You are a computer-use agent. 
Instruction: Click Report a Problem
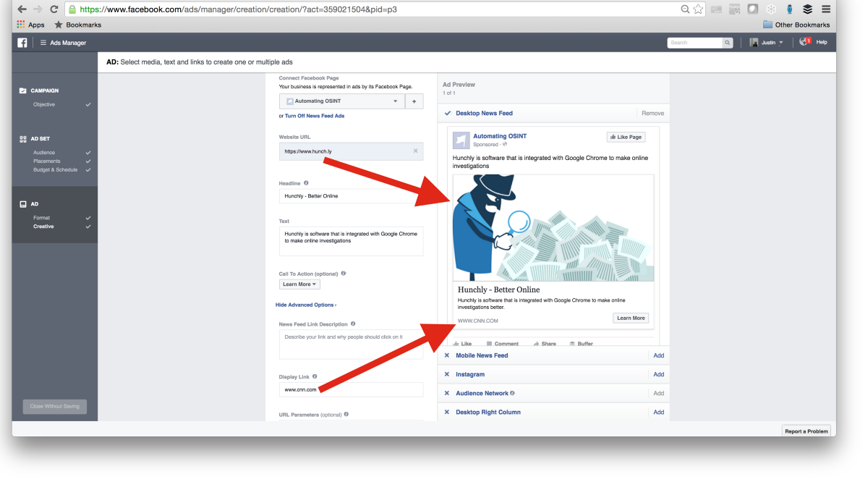(x=807, y=431)
